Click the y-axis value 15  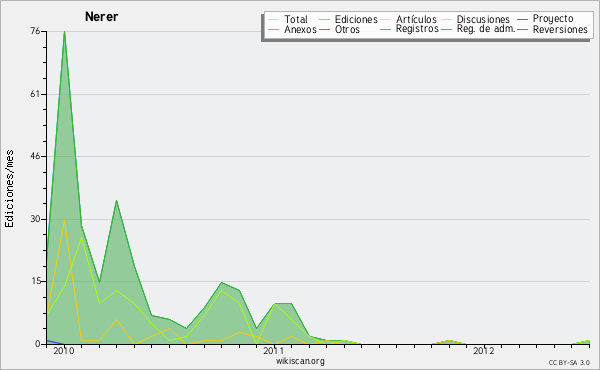click(x=35, y=281)
